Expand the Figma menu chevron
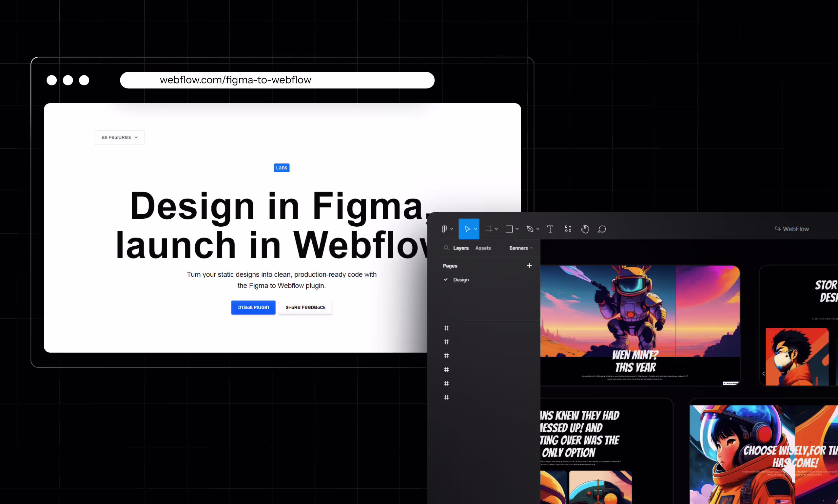The width and height of the screenshot is (838, 504). (452, 229)
